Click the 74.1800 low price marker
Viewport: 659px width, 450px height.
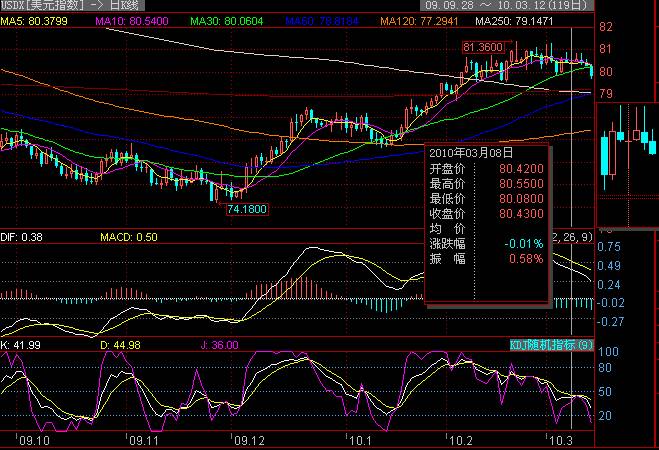[246, 209]
